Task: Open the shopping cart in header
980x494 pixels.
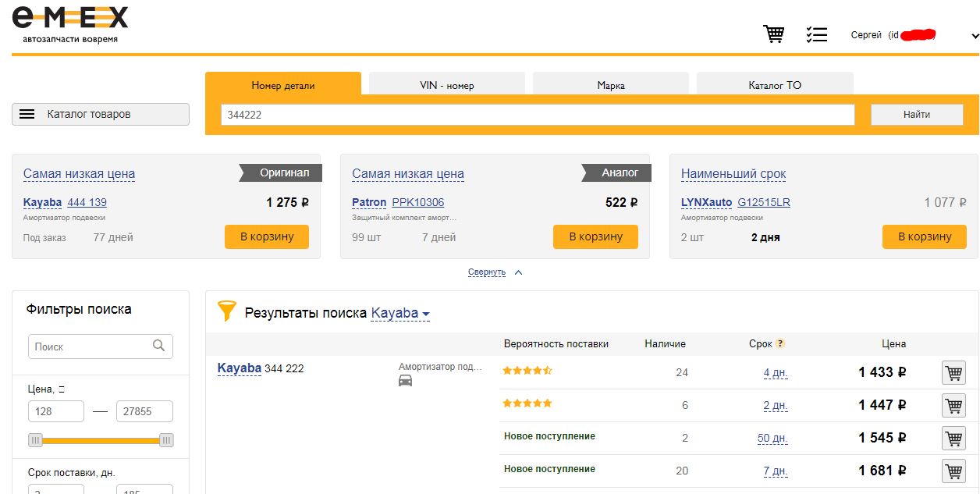Action: pyautogui.click(x=773, y=34)
